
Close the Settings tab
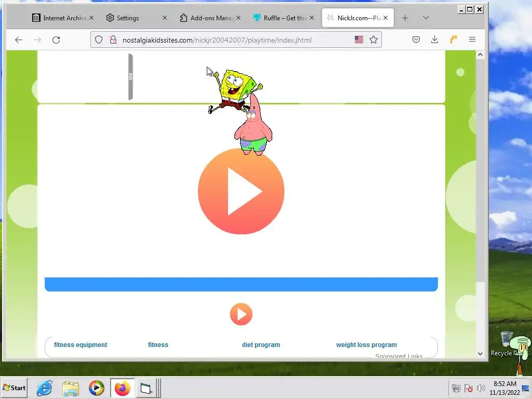click(165, 18)
